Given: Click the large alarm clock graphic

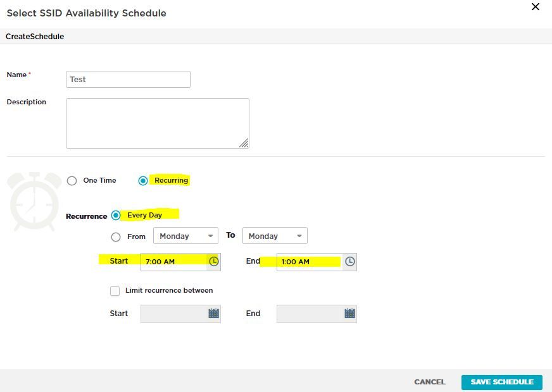Looking at the screenshot, I should click(34, 200).
